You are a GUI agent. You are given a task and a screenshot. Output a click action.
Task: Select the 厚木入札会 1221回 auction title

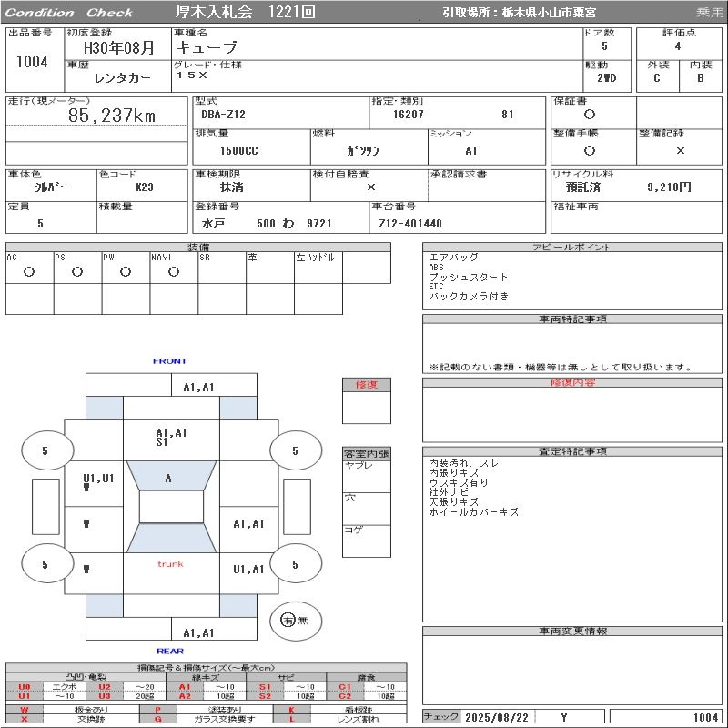point(245,12)
